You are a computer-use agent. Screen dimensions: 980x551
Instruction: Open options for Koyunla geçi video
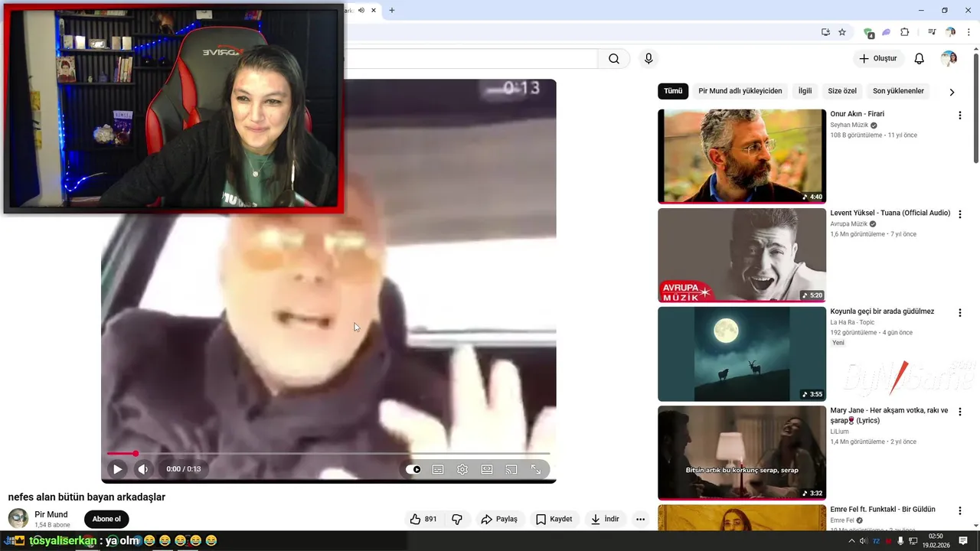coord(959,313)
